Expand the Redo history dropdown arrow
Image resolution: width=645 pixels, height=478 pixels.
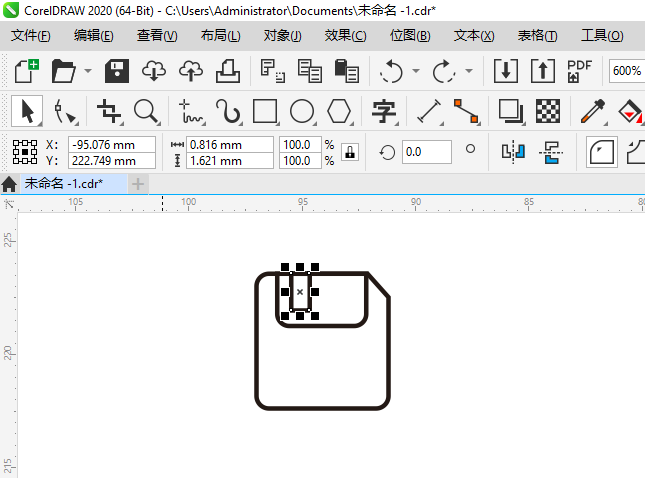tap(469, 71)
